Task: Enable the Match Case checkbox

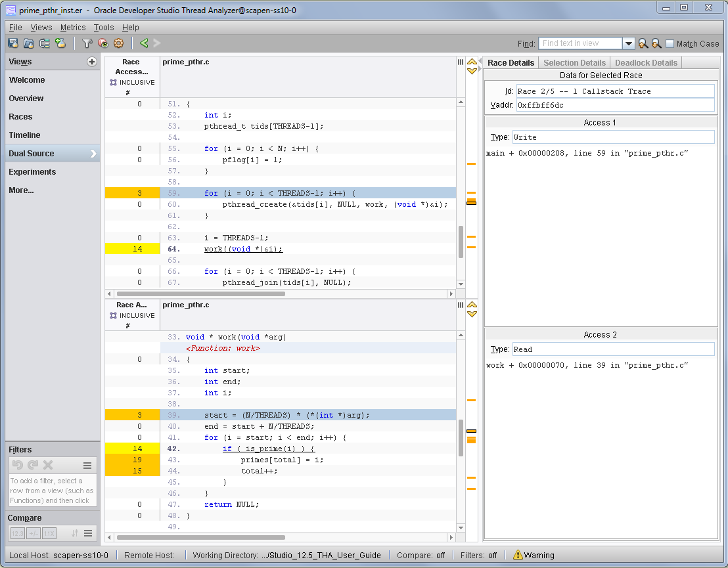Action: [x=670, y=43]
